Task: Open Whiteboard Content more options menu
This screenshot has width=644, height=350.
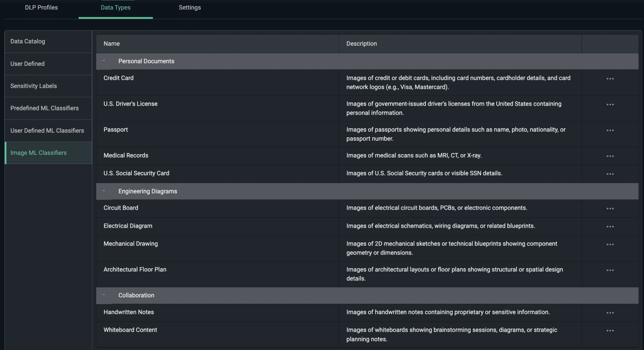Action: 610,331
